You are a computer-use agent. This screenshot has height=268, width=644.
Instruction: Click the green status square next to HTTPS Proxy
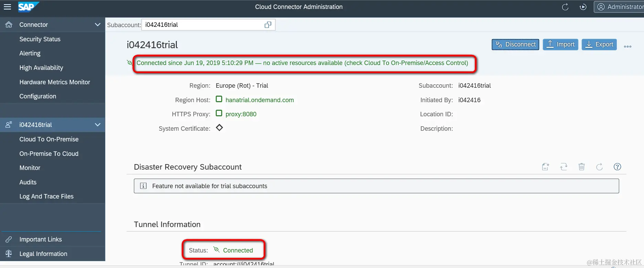[219, 113]
